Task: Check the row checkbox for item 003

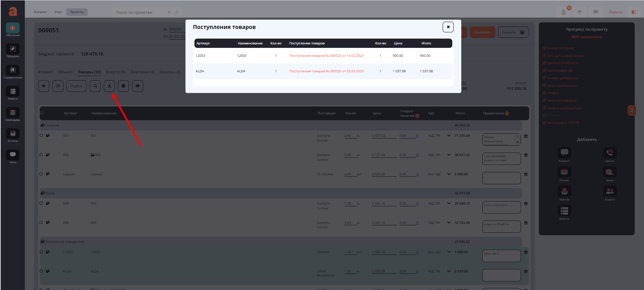Action: pos(41,135)
